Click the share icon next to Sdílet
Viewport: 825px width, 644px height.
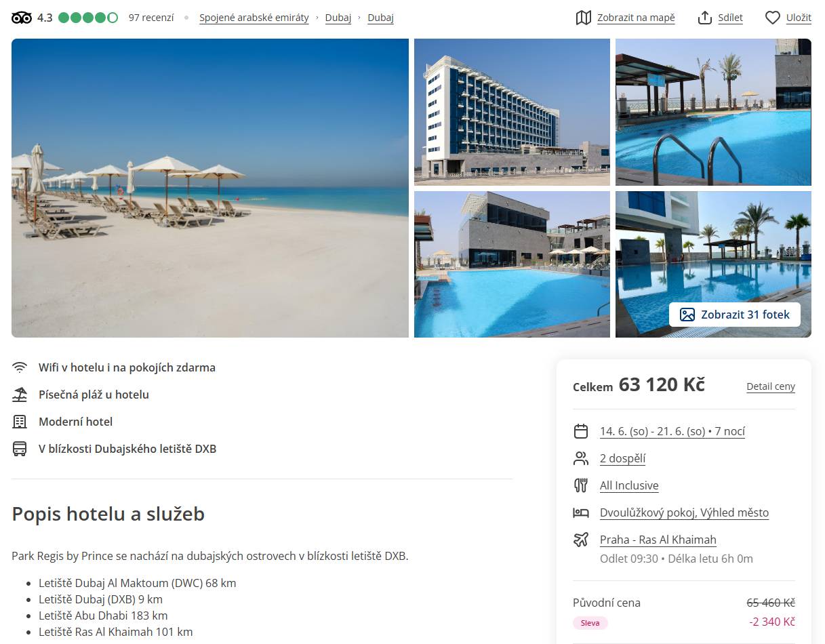[x=705, y=18]
